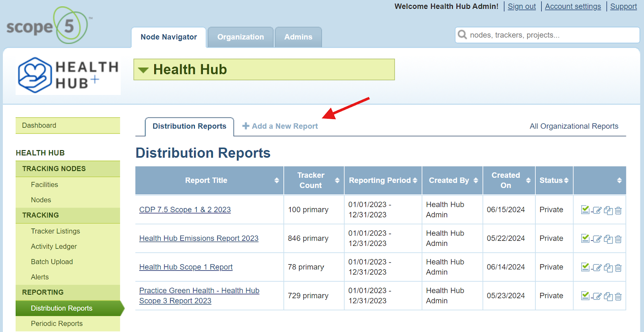Open the Dashboard in the sidebar
This screenshot has height=332, width=644.
pos(68,126)
